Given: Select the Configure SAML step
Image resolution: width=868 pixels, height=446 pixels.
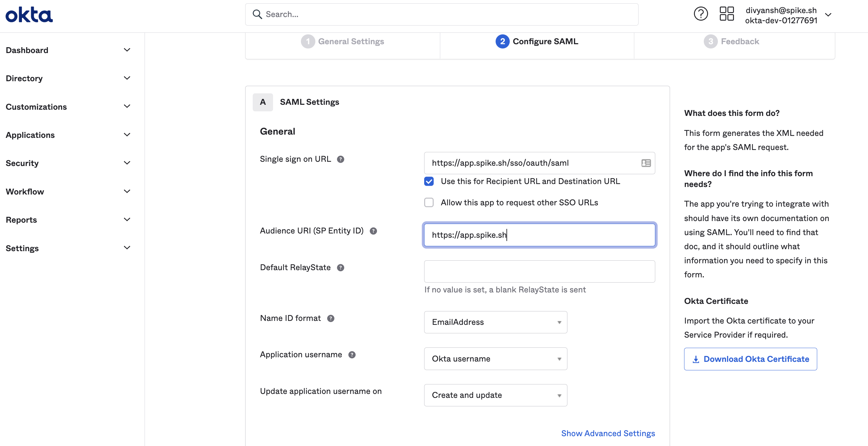Looking at the screenshot, I should pyautogui.click(x=537, y=41).
